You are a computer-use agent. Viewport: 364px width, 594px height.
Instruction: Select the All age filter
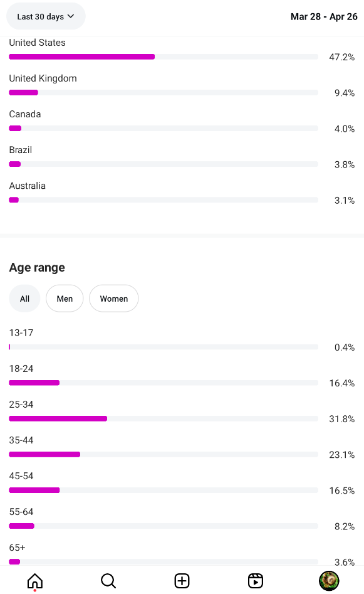[24, 299]
